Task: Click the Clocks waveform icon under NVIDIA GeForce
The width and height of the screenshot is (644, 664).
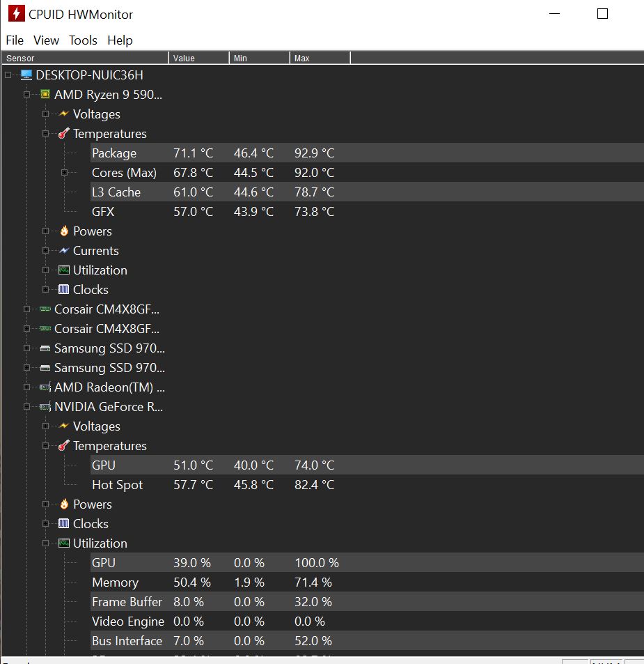Action: point(63,523)
